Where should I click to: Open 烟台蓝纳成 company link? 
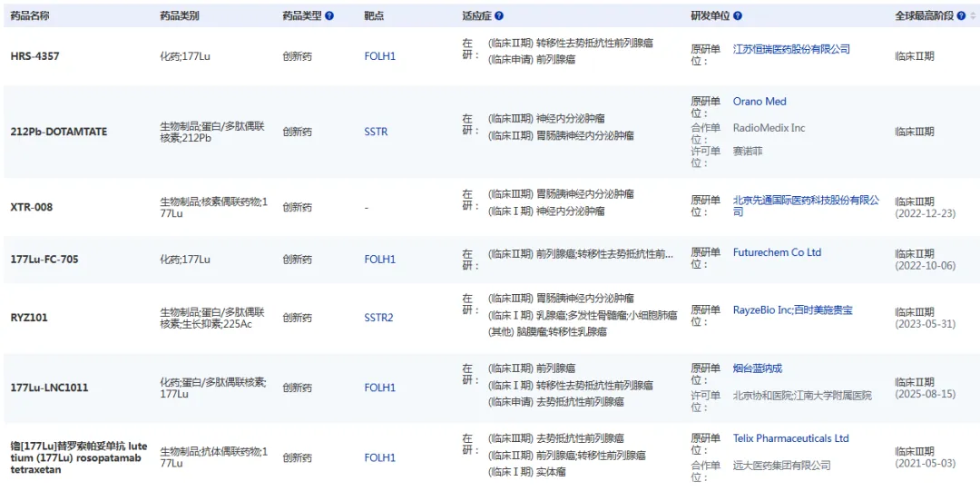pyautogui.click(x=757, y=368)
